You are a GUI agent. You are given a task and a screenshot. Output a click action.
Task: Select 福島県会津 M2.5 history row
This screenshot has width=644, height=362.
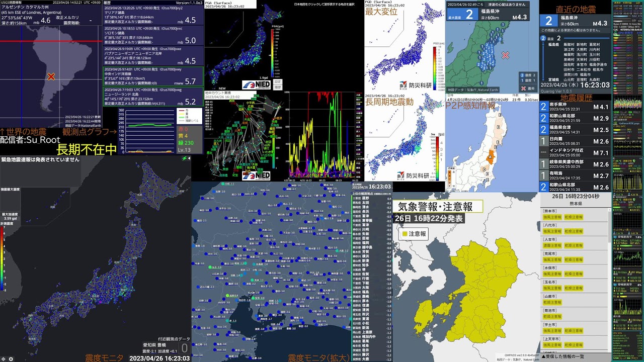click(x=575, y=130)
